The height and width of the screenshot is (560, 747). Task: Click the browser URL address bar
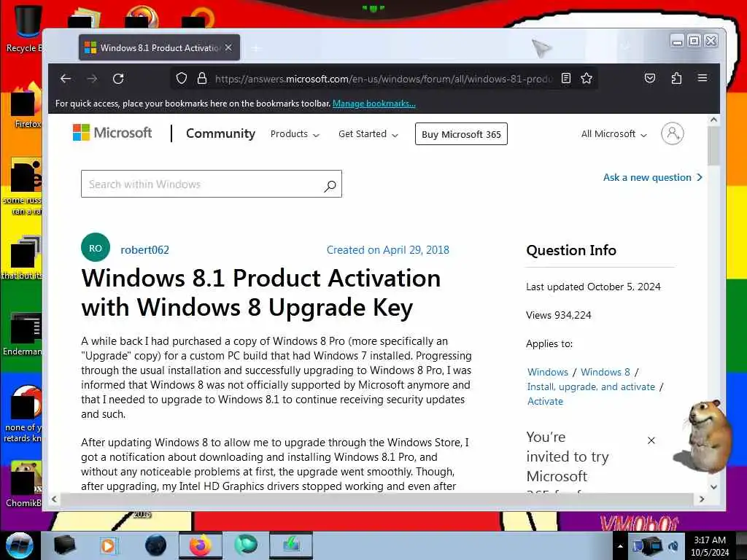click(384, 79)
